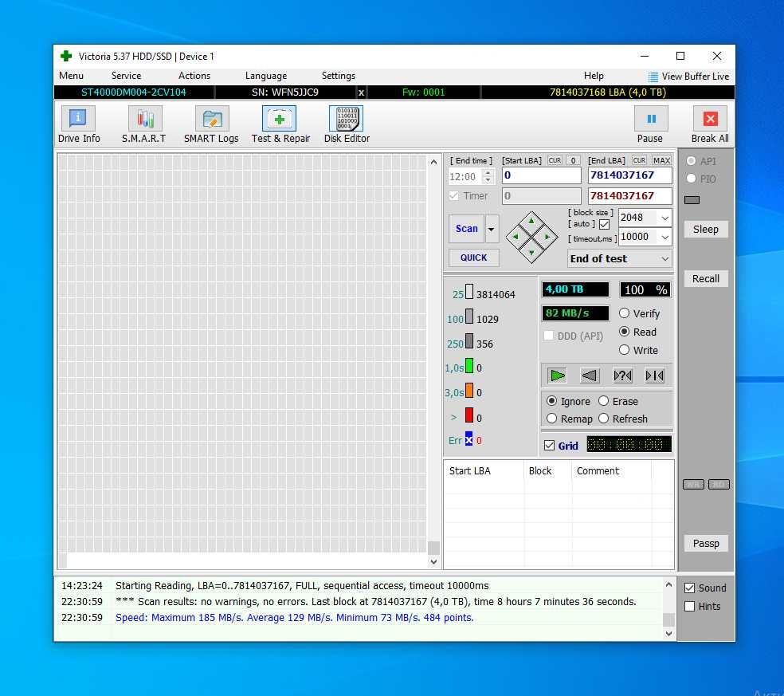This screenshot has height=696, width=784.
Task: Click the Passp button
Action: (x=705, y=544)
